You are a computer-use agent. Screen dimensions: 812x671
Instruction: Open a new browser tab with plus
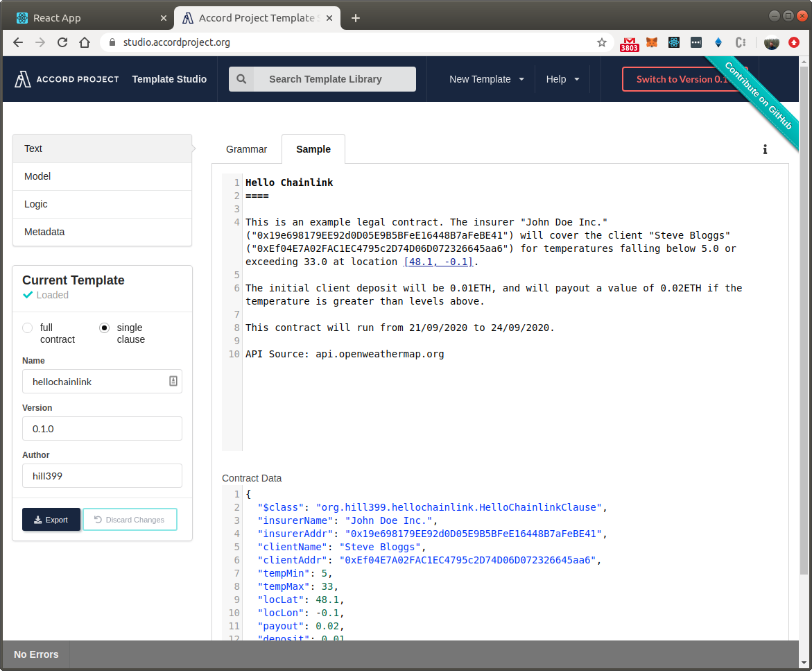(356, 18)
